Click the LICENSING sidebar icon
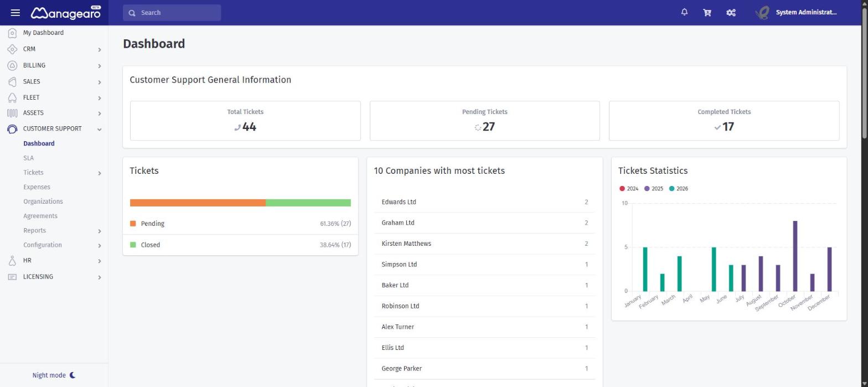This screenshot has height=387, width=868. [x=12, y=277]
